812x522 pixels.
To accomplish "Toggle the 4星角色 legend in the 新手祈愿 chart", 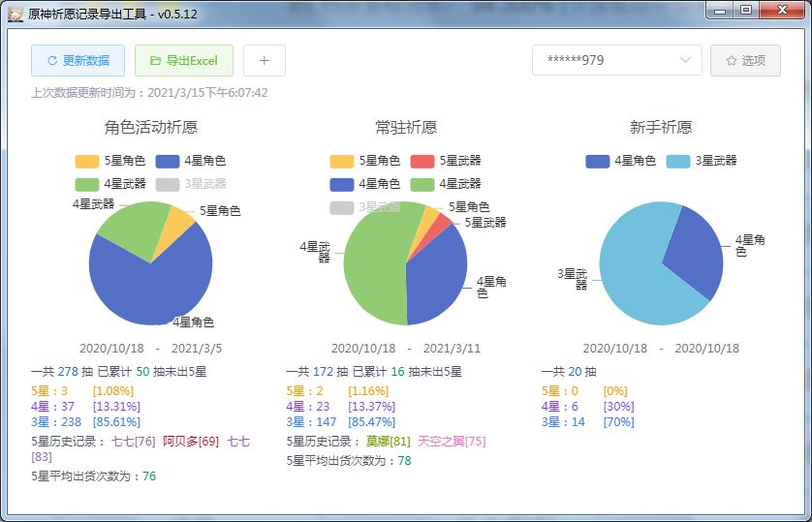I will pyautogui.click(x=620, y=161).
